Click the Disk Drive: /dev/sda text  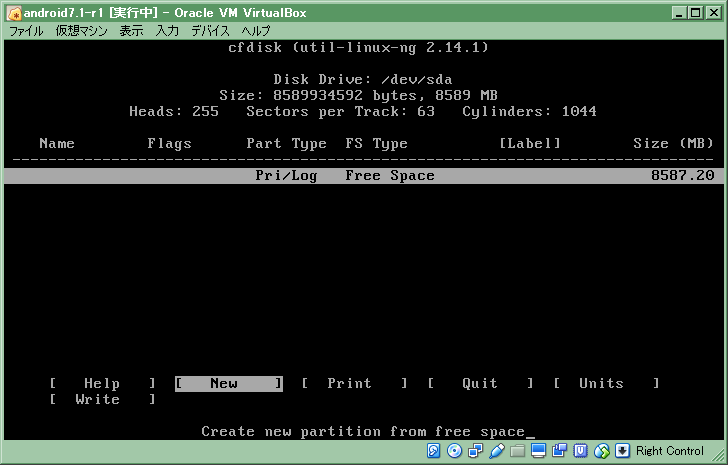(363, 79)
